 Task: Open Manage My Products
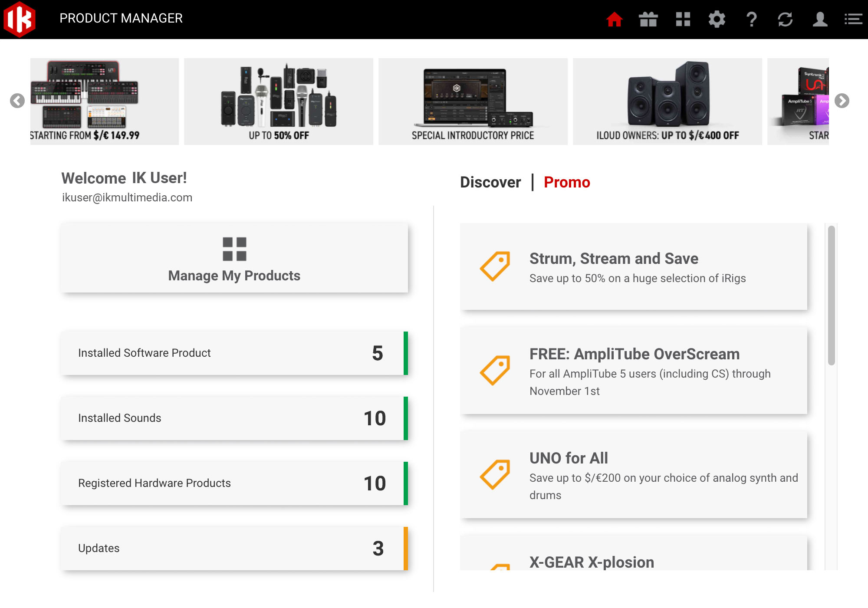point(234,258)
